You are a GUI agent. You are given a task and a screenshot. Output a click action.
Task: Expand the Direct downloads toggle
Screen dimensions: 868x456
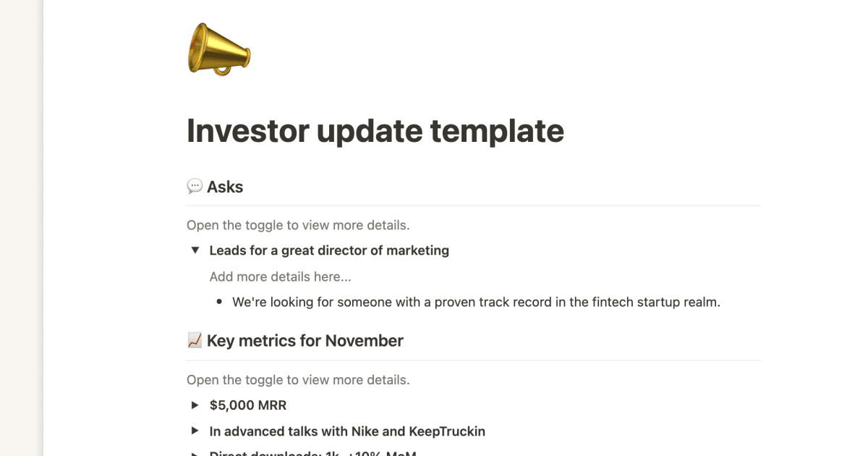(195, 454)
